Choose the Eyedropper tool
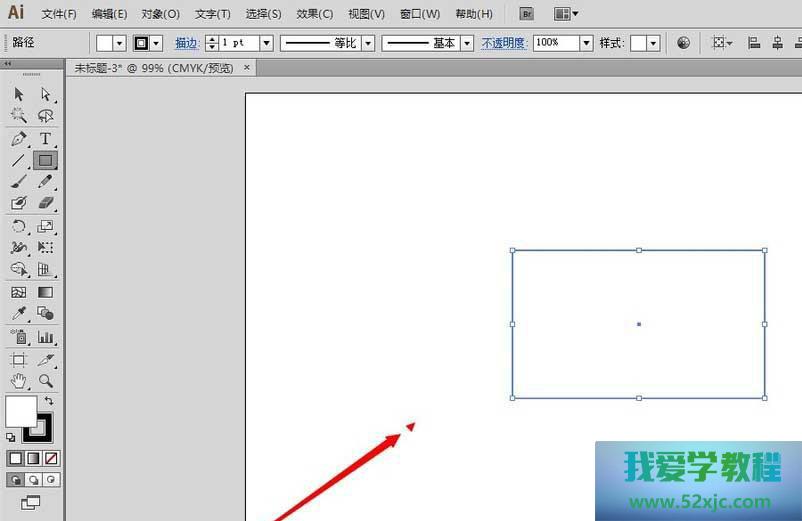The width and height of the screenshot is (802, 521). click(x=19, y=314)
